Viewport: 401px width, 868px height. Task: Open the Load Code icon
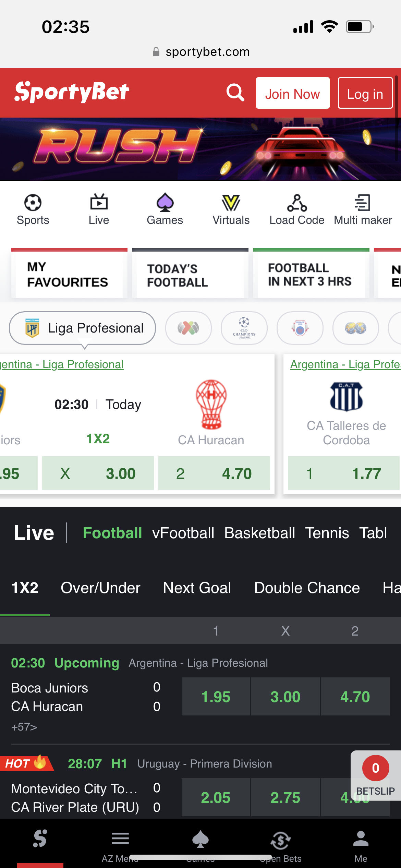[x=297, y=203]
